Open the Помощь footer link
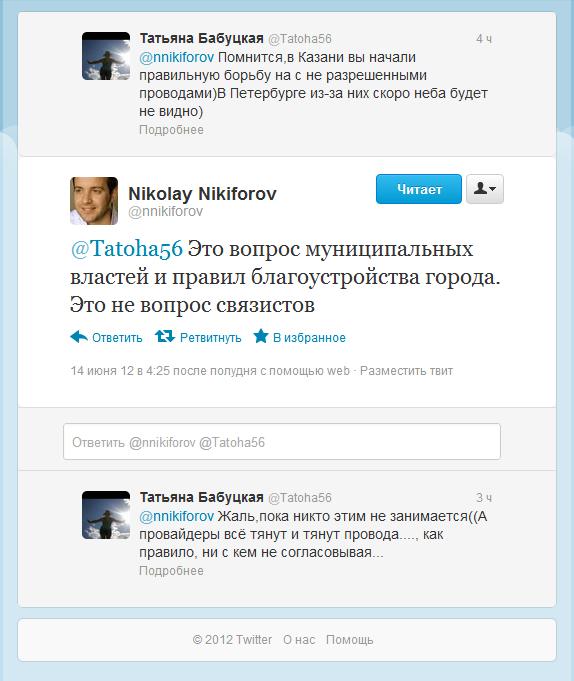 point(350,640)
